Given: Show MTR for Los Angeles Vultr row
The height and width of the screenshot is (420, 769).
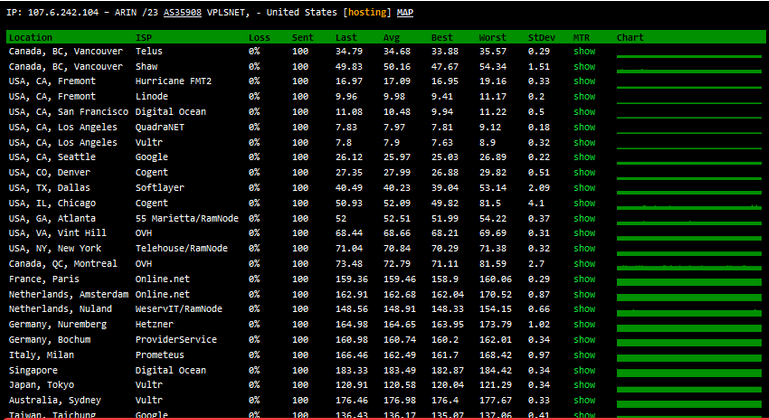Looking at the screenshot, I should point(584,142).
